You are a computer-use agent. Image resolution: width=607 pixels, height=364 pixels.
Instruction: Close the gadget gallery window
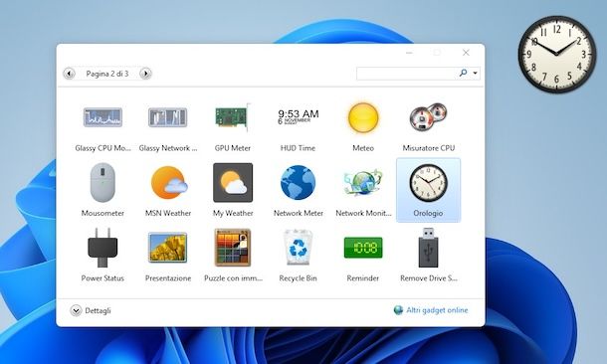(x=466, y=53)
